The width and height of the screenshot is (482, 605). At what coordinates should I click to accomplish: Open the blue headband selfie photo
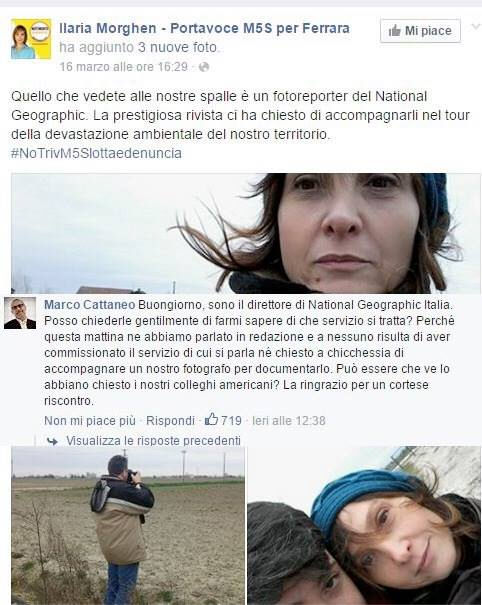point(364,526)
